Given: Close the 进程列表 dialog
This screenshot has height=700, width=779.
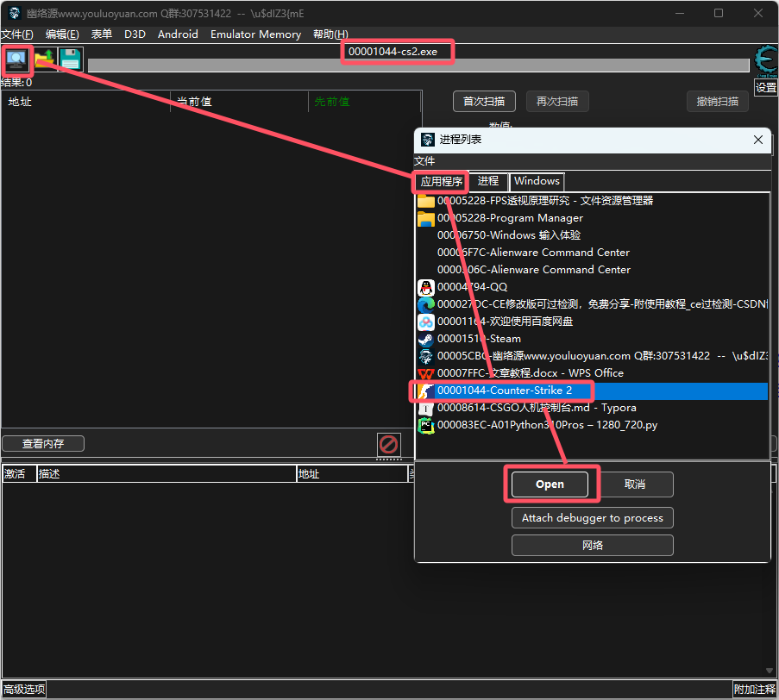Looking at the screenshot, I should pyautogui.click(x=758, y=140).
